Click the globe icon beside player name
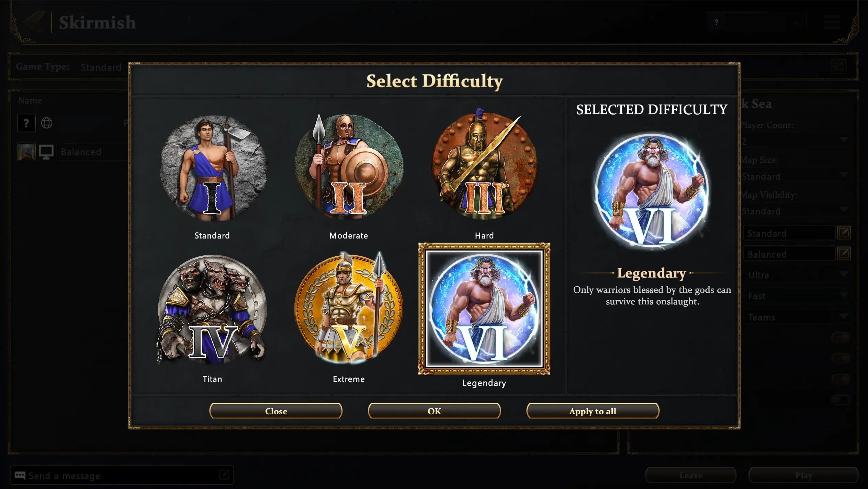868x489 pixels. (47, 123)
